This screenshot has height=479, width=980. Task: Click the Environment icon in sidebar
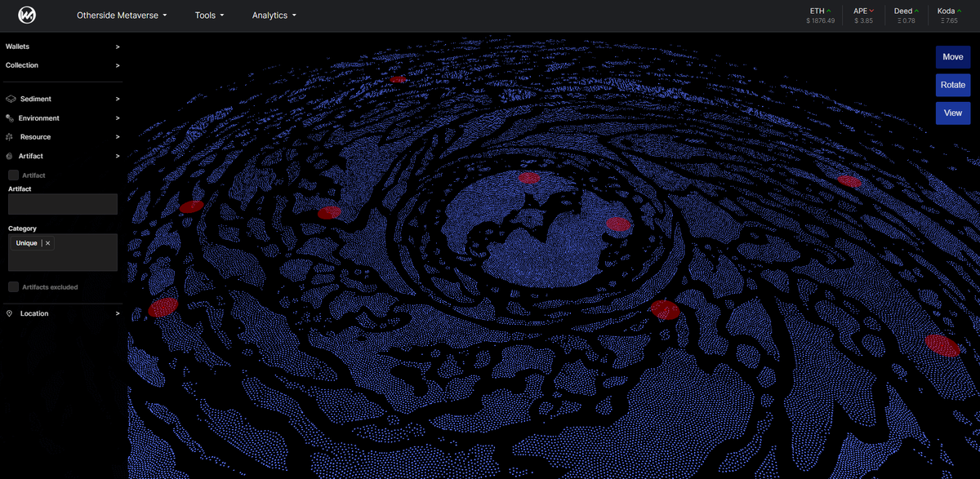(x=10, y=118)
